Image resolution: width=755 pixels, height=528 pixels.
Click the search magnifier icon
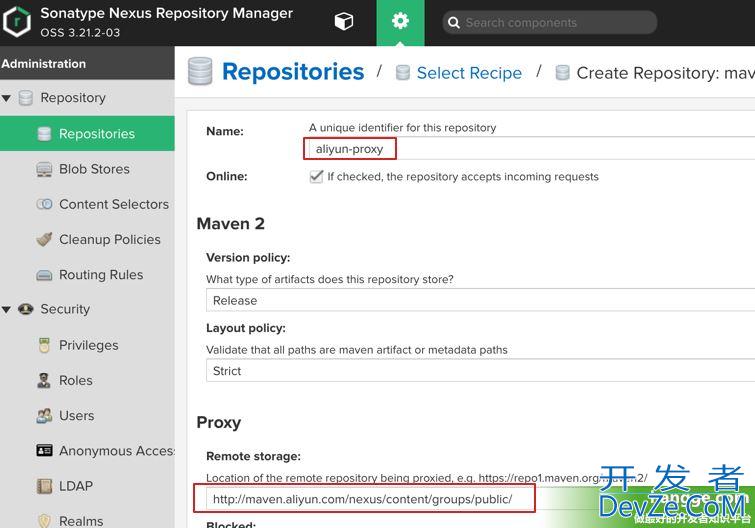pos(454,23)
